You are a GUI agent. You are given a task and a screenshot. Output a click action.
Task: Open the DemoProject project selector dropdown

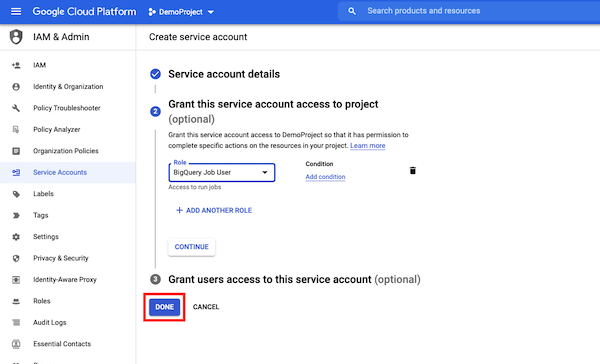[x=181, y=12]
